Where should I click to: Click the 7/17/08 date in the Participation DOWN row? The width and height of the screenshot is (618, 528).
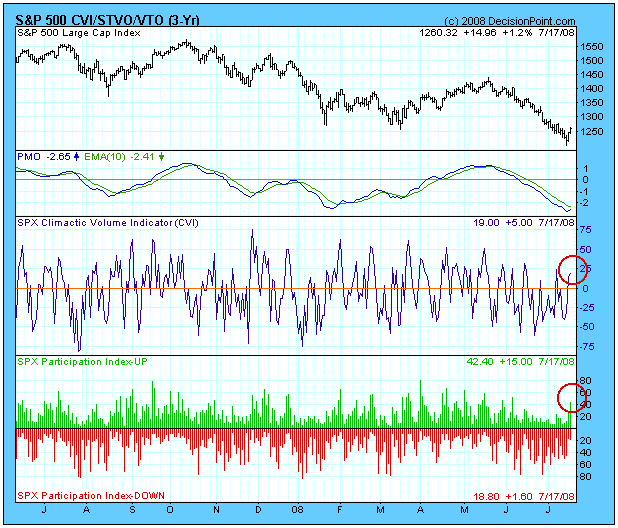tap(557, 496)
